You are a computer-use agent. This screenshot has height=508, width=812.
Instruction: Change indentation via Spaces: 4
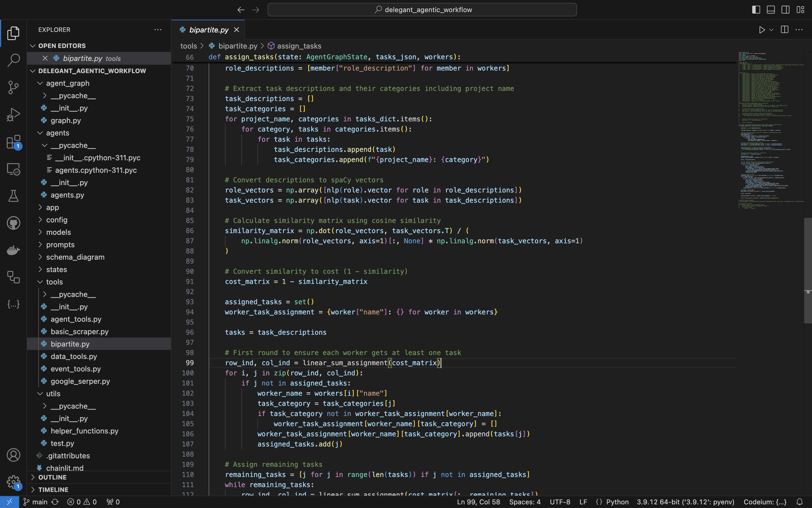point(525,502)
